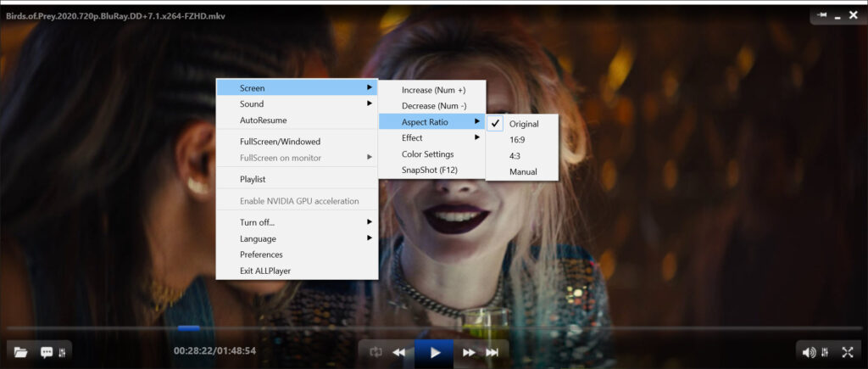868x369 pixels.
Task: Click the 00:28:22/01:48:54 time display
Action: (x=214, y=350)
